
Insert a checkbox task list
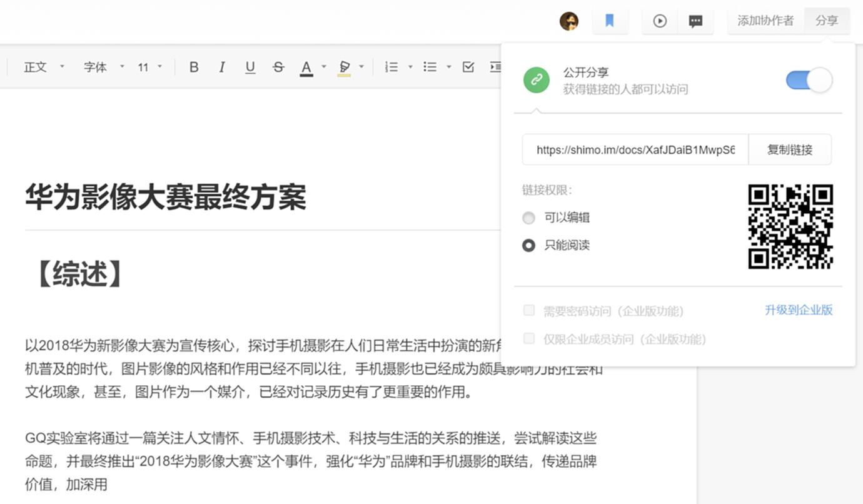coord(468,67)
